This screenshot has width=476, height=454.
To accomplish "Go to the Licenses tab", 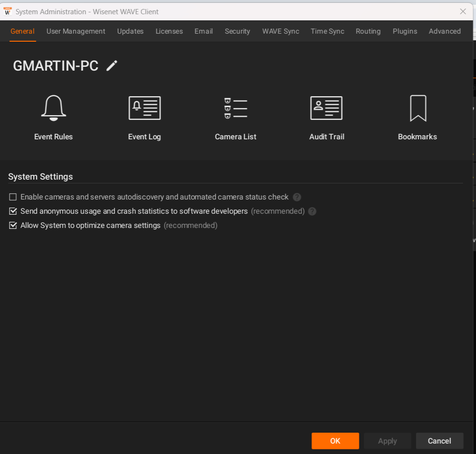I will click(169, 31).
